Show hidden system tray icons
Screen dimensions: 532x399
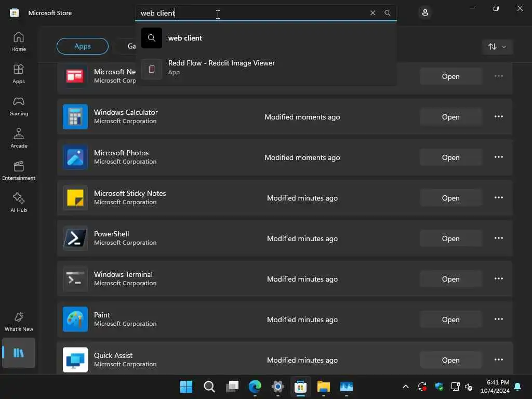pos(405,387)
